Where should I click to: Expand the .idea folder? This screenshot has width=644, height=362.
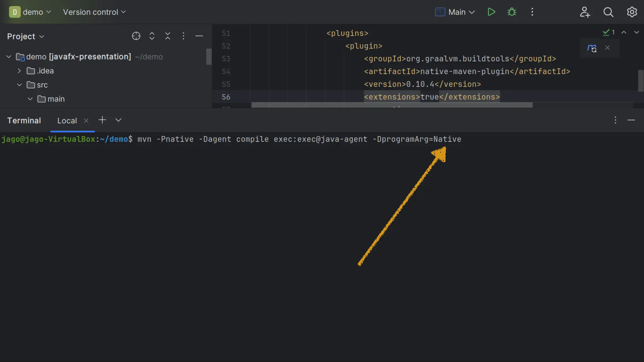19,71
